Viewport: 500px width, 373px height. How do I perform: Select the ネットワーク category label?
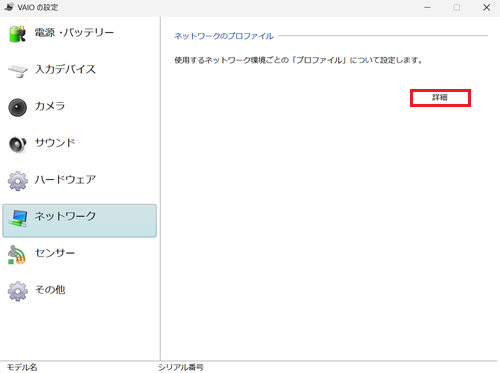[65, 216]
